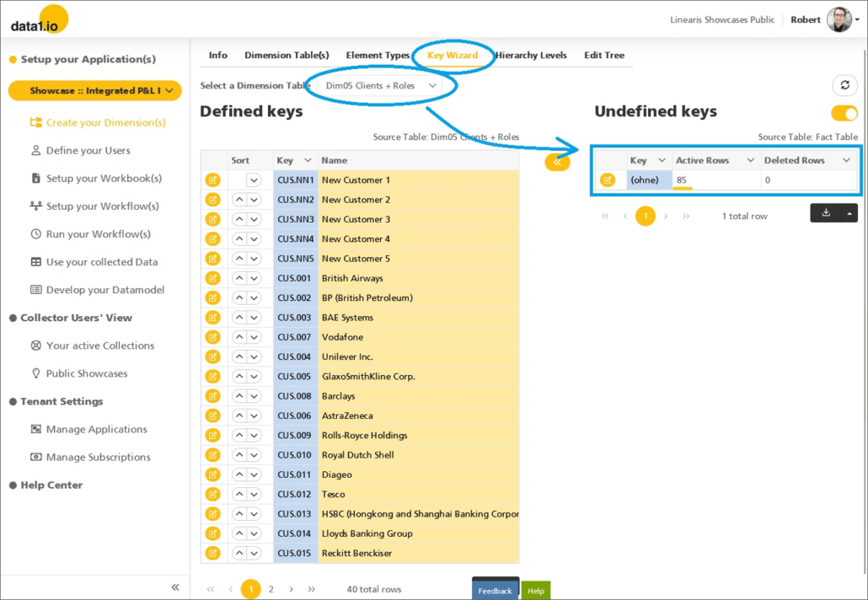Open the Select a Dimension Table dropdown
This screenshot has height=600, width=868.
(382, 86)
